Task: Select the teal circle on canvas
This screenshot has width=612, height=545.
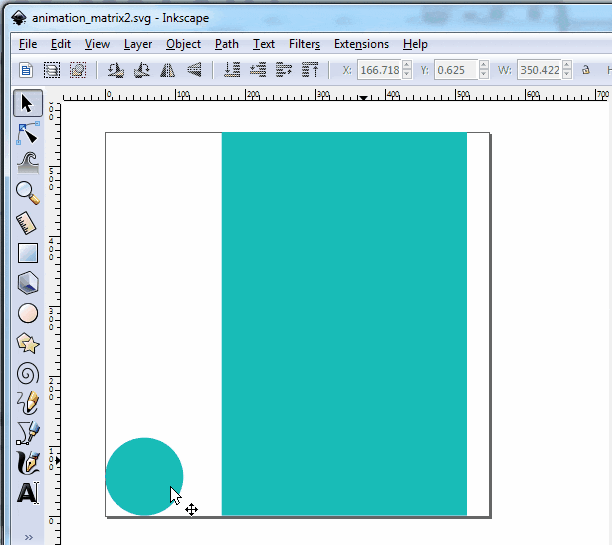Action: pos(144,476)
